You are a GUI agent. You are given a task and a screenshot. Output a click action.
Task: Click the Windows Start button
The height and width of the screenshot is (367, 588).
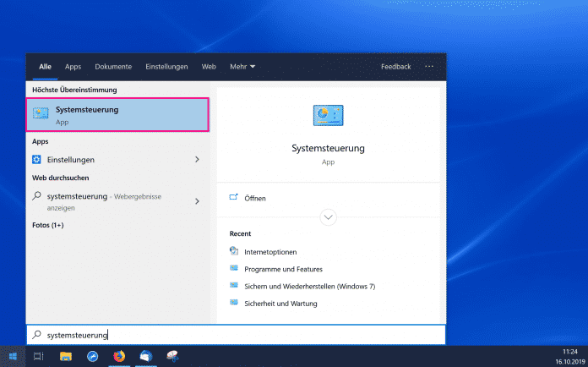pyautogui.click(x=13, y=357)
